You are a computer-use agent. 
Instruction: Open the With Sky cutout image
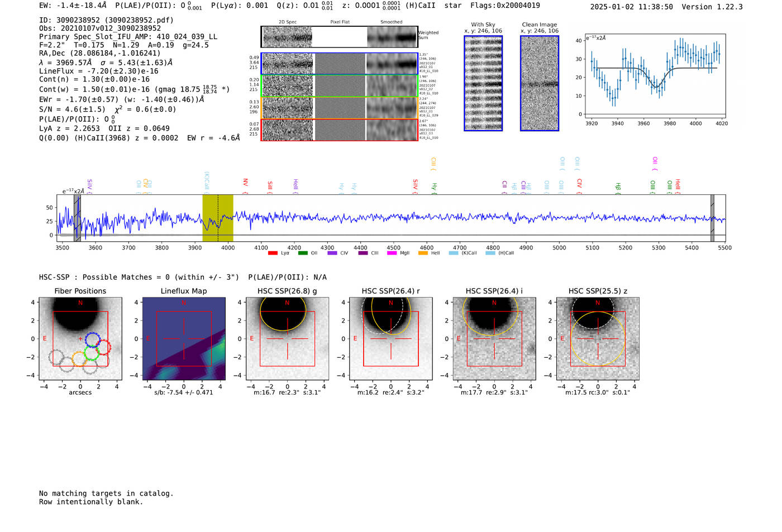tap(483, 83)
